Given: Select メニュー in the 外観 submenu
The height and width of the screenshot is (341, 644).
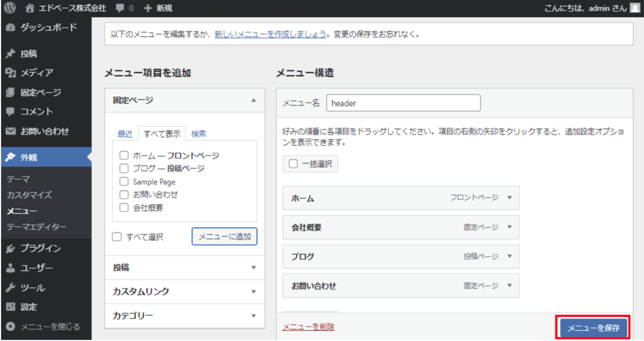Looking at the screenshot, I should pyautogui.click(x=22, y=211).
